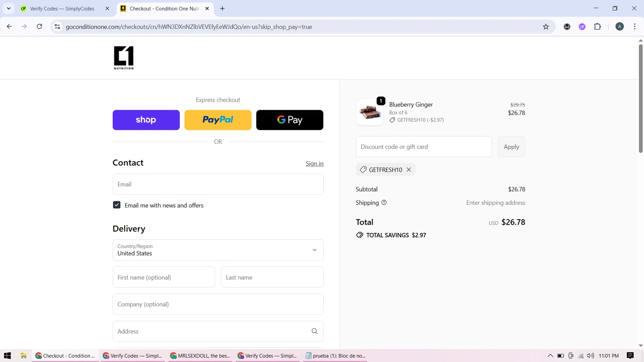
Task: Check out with PayPal
Action: coord(218,120)
